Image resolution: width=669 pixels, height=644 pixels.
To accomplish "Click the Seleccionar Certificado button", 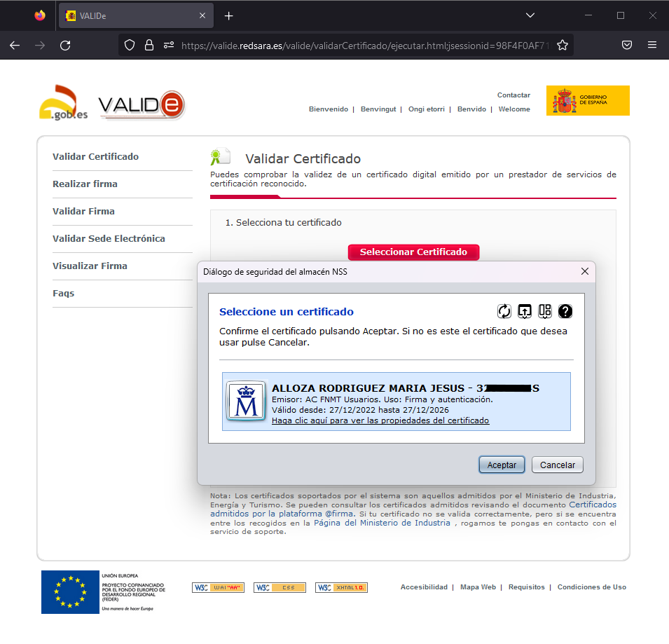I will click(x=413, y=252).
